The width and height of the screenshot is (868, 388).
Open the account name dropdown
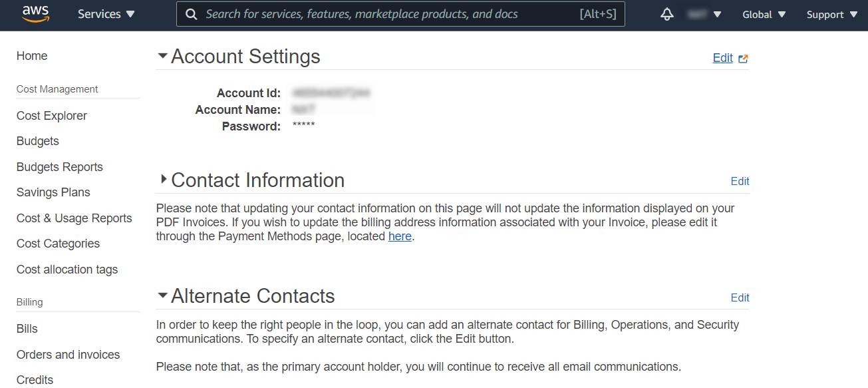705,15
